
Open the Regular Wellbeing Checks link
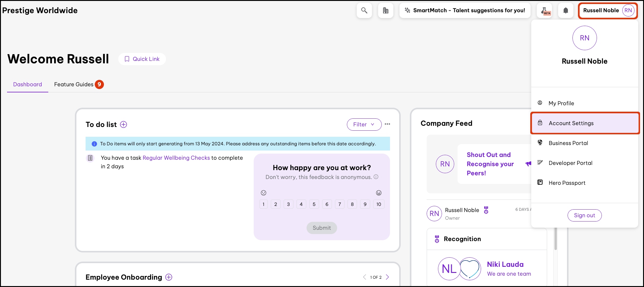176,158
